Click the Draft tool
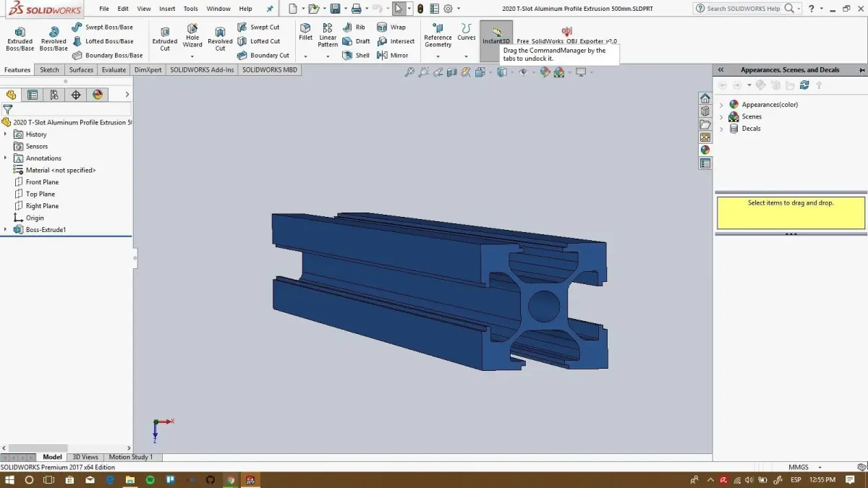The image size is (868, 488). 356,41
